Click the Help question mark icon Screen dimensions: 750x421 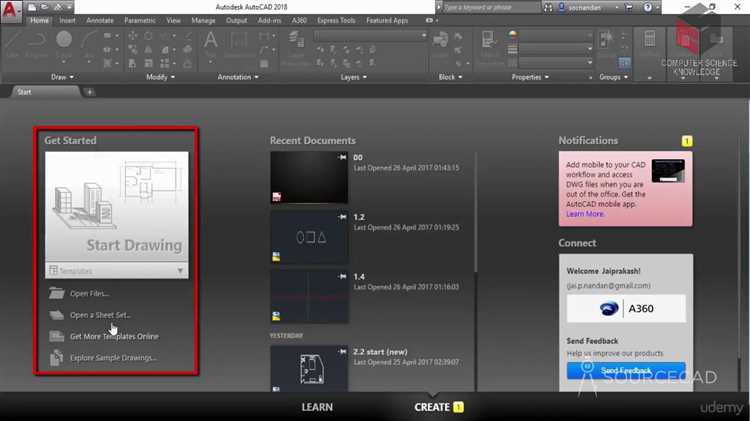click(648, 8)
